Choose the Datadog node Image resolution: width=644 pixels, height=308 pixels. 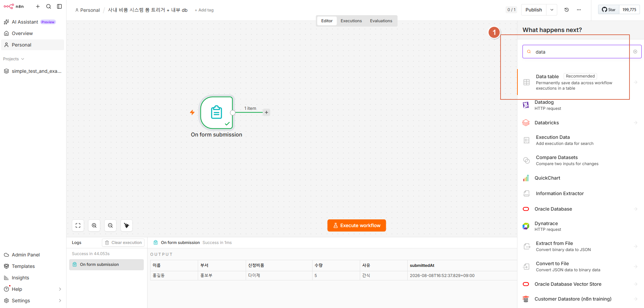tap(581, 105)
